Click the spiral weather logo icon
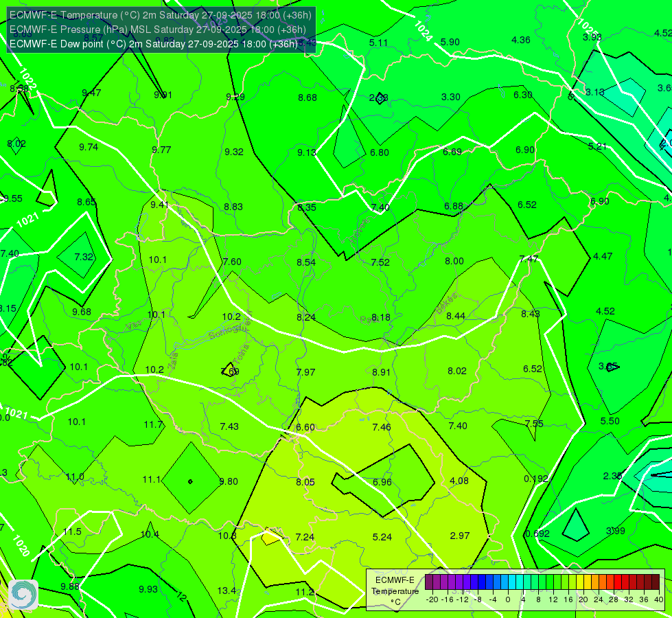The width and height of the screenshot is (672, 618). pos(23,595)
